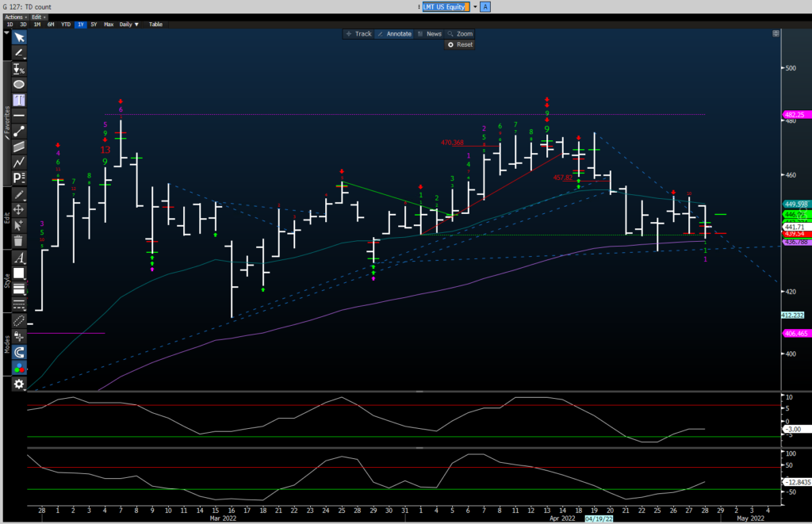Switch range to 6M

51,25
